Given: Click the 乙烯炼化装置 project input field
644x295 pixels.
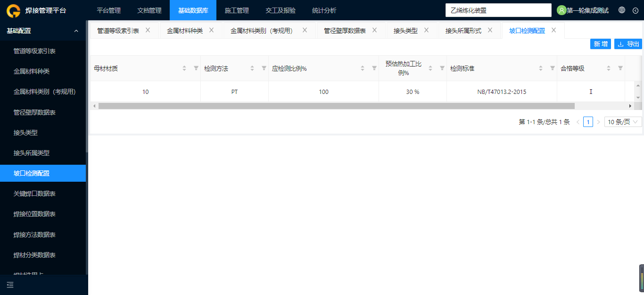Looking at the screenshot, I should 498,10.
